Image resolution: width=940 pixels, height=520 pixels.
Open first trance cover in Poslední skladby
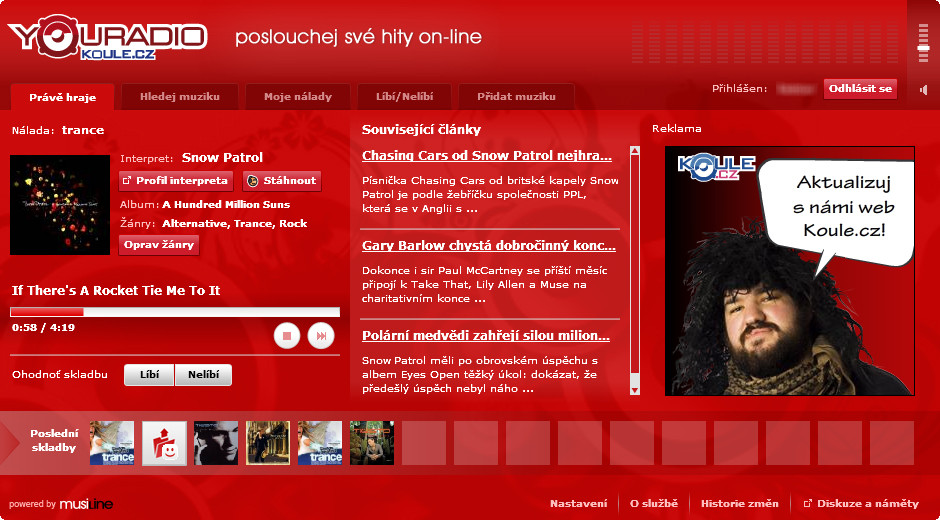pos(112,443)
